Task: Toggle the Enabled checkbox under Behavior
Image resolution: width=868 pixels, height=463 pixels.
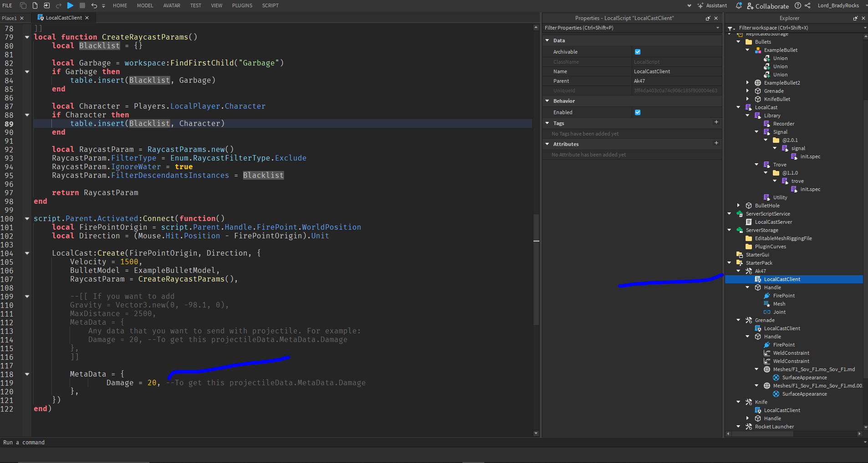Action: (637, 112)
